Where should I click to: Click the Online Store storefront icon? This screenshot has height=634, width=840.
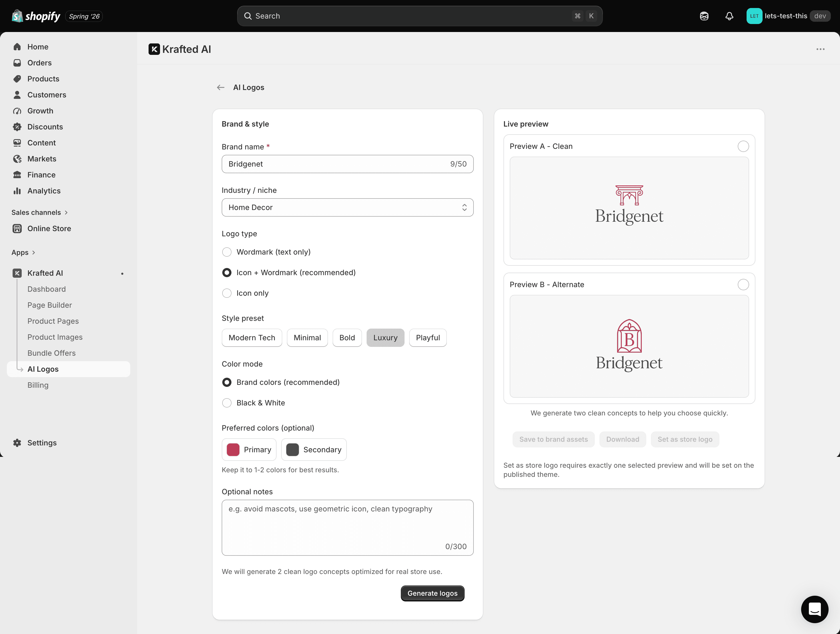pyautogui.click(x=17, y=229)
